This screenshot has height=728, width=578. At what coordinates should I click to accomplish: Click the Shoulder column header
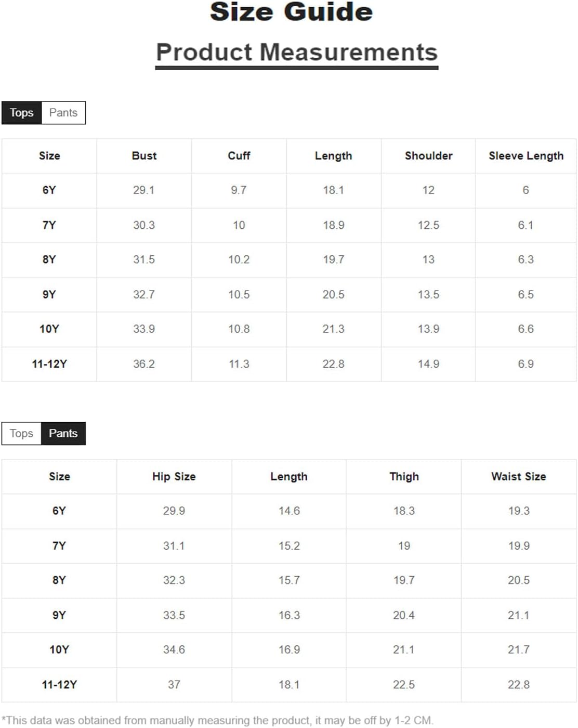coord(429,156)
